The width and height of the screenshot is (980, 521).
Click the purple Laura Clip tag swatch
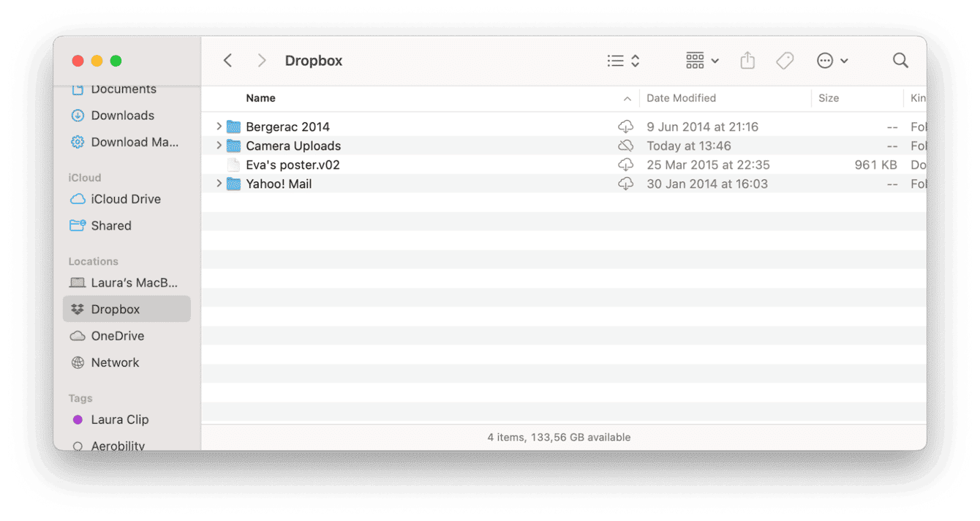click(x=77, y=419)
